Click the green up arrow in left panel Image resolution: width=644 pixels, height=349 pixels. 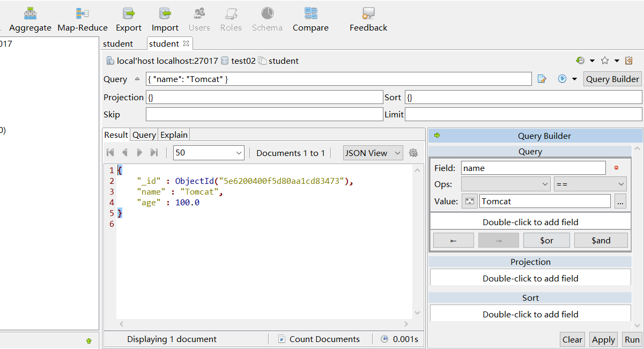[x=88, y=340]
